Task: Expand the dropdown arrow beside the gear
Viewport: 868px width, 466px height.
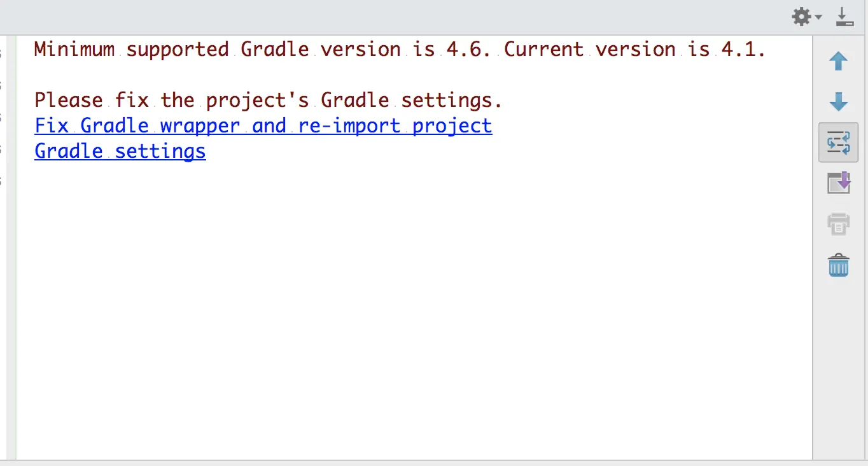Action: tap(818, 17)
